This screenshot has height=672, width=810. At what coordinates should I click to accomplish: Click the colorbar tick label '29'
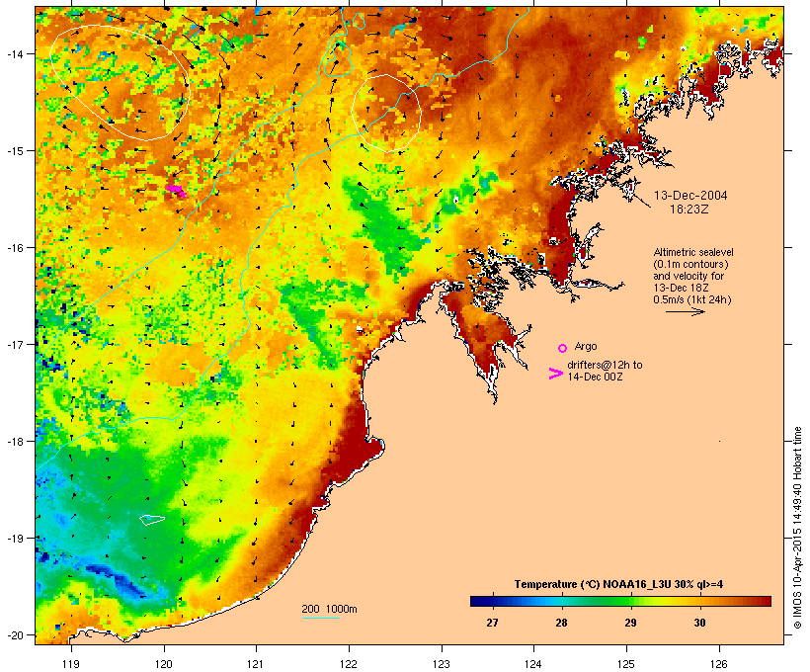point(630,623)
